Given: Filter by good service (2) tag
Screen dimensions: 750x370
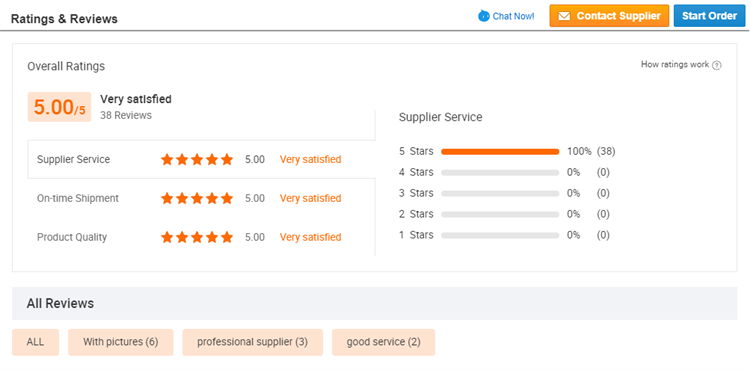Looking at the screenshot, I should pos(384,342).
